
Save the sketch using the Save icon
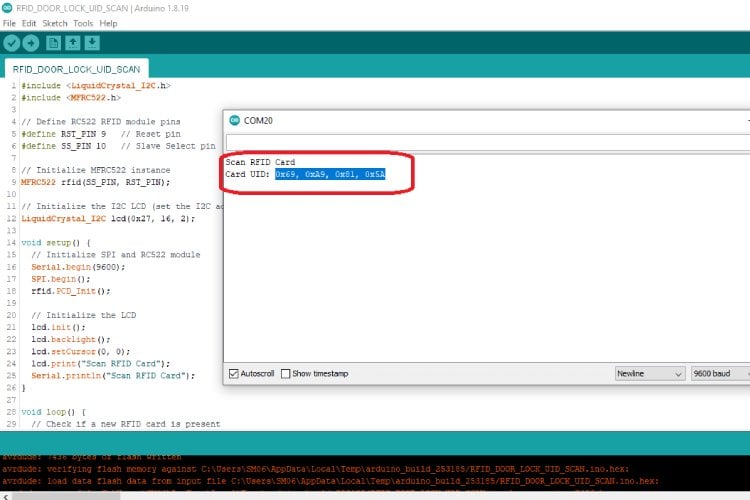[93, 42]
